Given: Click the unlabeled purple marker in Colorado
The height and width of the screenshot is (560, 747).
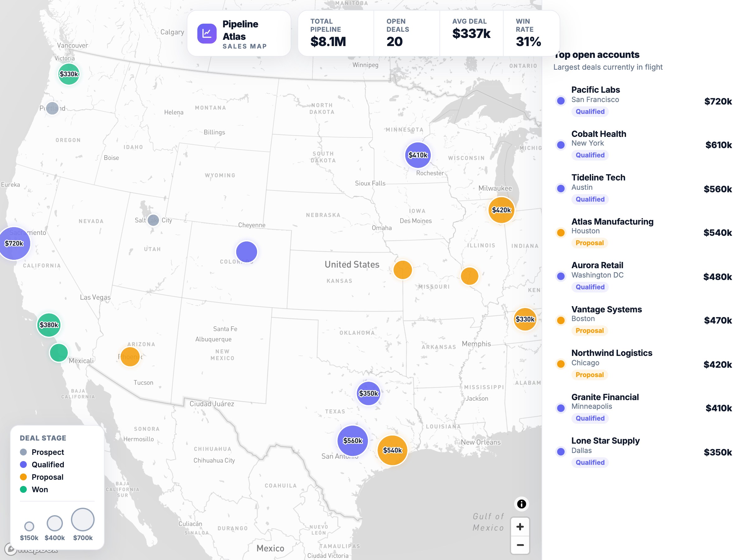Looking at the screenshot, I should (x=247, y=252).
